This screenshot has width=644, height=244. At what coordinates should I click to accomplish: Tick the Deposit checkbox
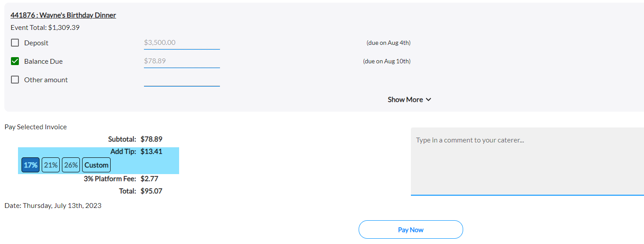[15, 43]
